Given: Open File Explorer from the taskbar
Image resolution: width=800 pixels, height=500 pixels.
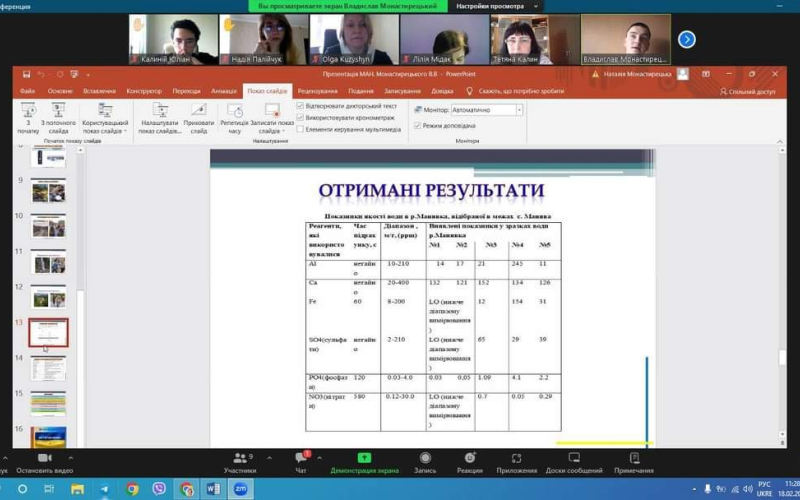Looking at the screenshot, I should coord(77,489).
